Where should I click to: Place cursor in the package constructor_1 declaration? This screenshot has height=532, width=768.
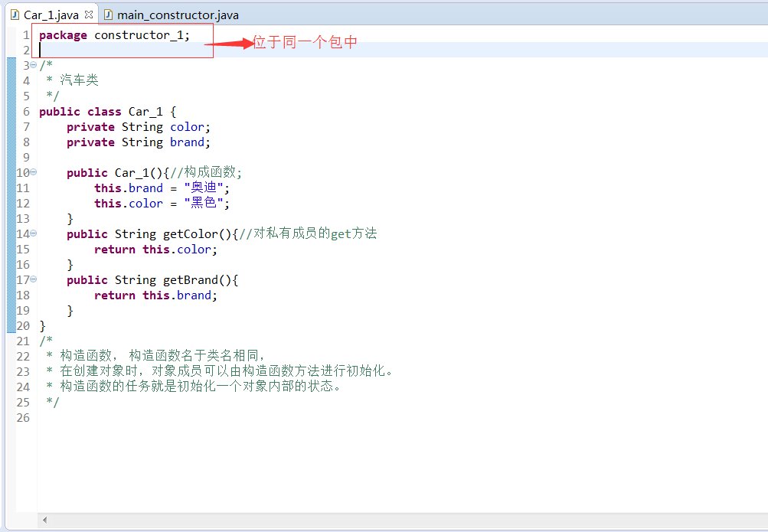point(115,34)
